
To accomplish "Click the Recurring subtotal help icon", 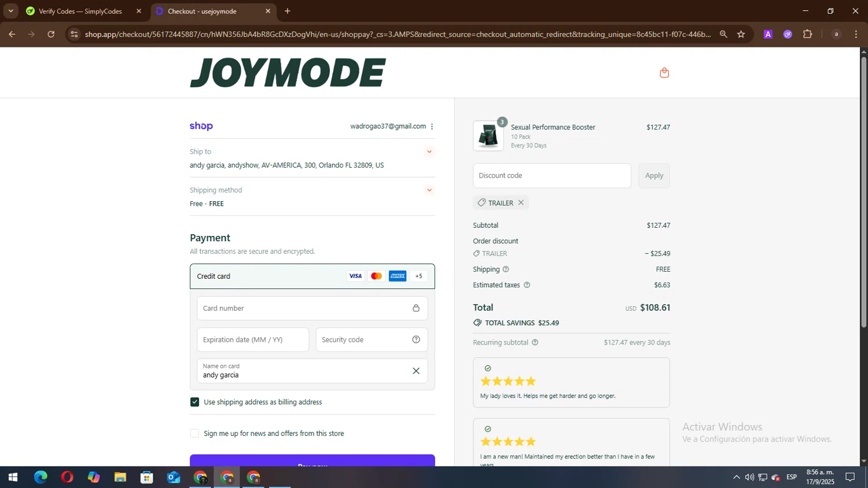I will tap(535, 343).
